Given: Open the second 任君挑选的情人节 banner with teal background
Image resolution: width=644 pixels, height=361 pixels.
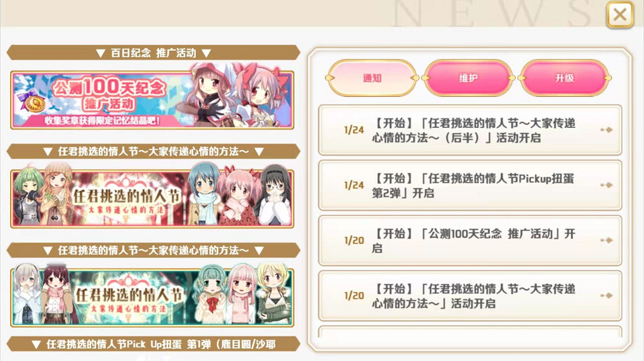Looking at the screenshot, I should click(x=152, y=298).
